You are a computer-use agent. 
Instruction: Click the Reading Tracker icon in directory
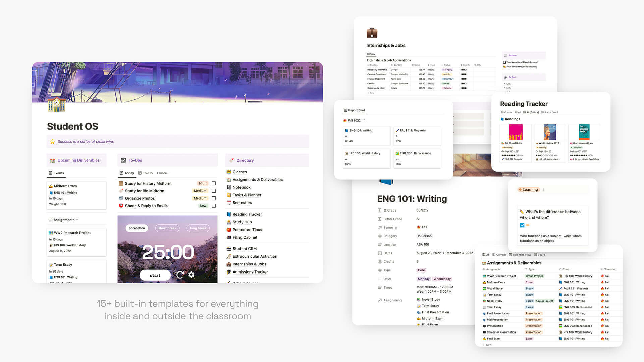pyautogui.click(x=229, y=214)
